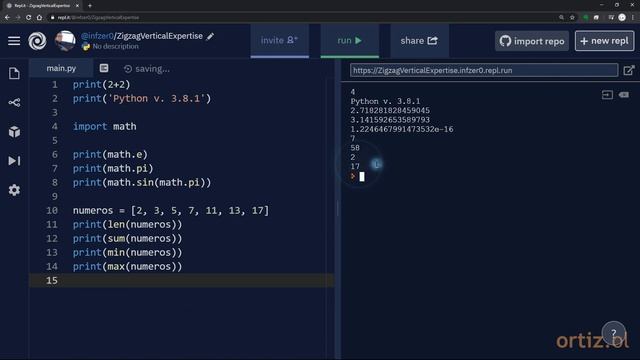Go to browser home page

pyautogui.click(x=39, y=18)
